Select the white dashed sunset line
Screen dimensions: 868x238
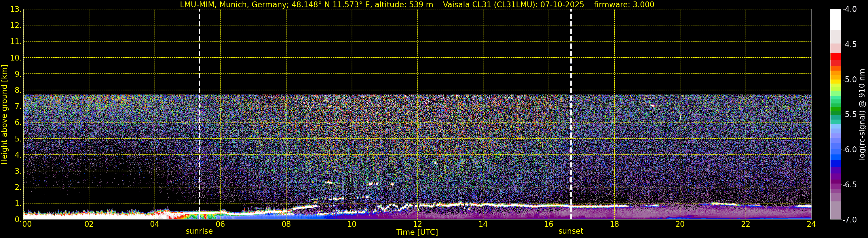click(571, 101)
